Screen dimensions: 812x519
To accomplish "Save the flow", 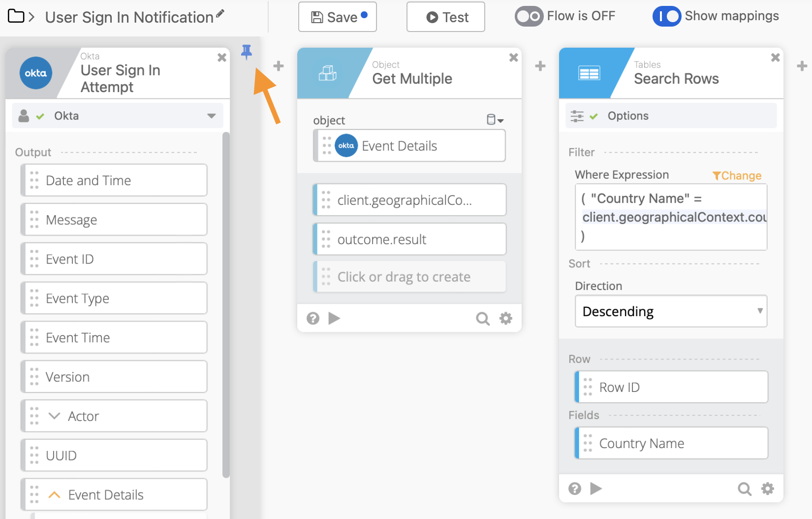I will tap(337, 17).
